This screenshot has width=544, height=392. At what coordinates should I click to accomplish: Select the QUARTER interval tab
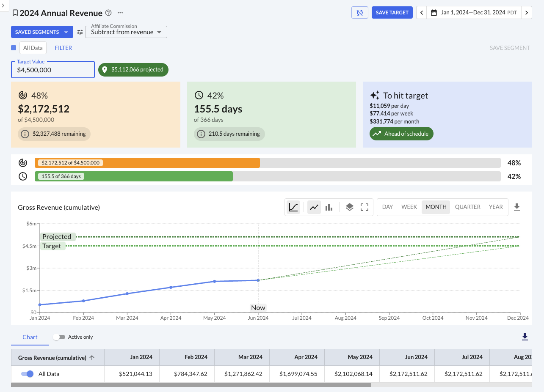(x=467, y=207)
